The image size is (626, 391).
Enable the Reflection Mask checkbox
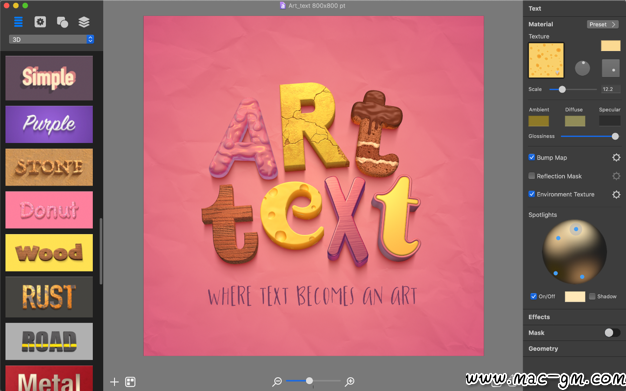[x=531, y=176]
